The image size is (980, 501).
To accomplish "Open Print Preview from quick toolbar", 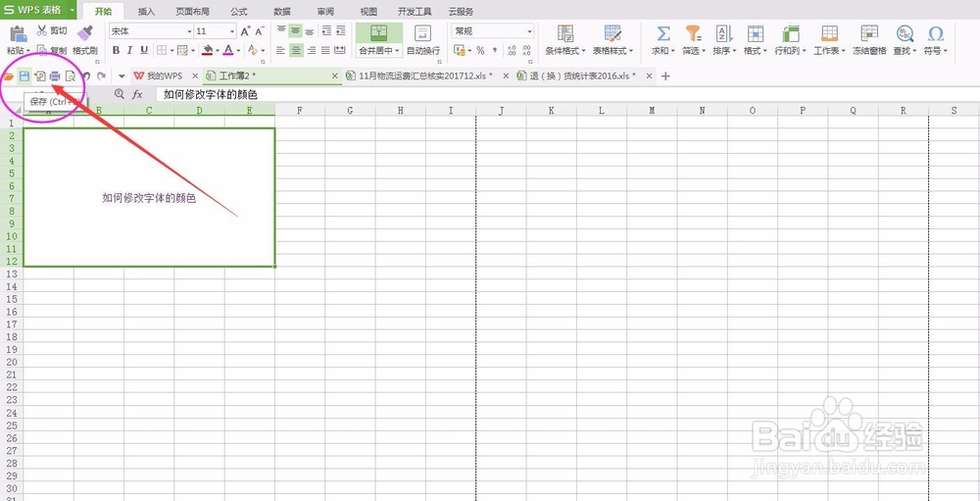I will click(71, 76).
